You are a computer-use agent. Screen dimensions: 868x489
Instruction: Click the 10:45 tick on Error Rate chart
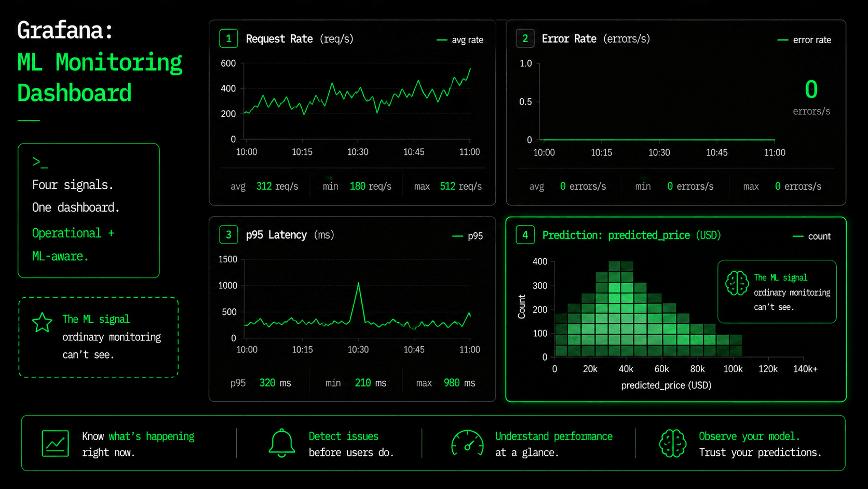coord(716,152)
